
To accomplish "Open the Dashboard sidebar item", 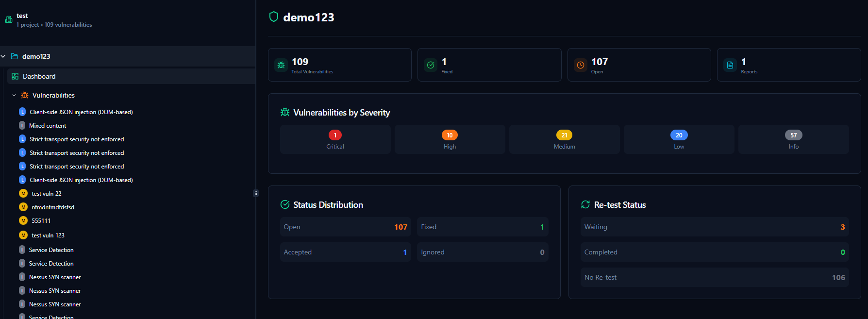I will tap(131, 76).
